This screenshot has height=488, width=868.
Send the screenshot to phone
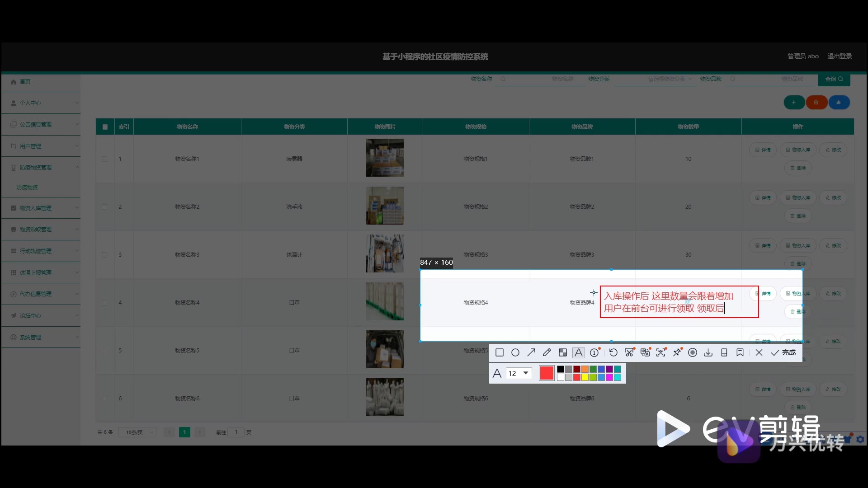pyautogui.click(x=724, y=352)
